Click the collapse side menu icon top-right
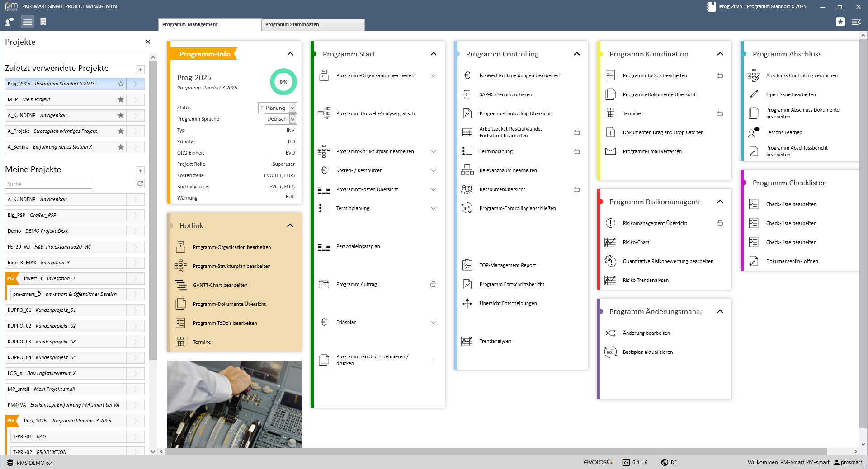The image size is (868, 469). [x=856, y=22]
